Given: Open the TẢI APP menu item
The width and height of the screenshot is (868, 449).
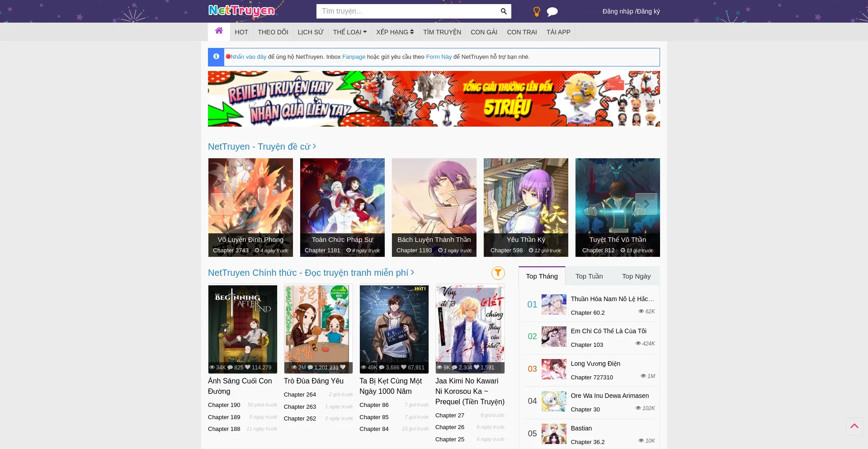Looking at the screenshot, I should pos(558,32).
